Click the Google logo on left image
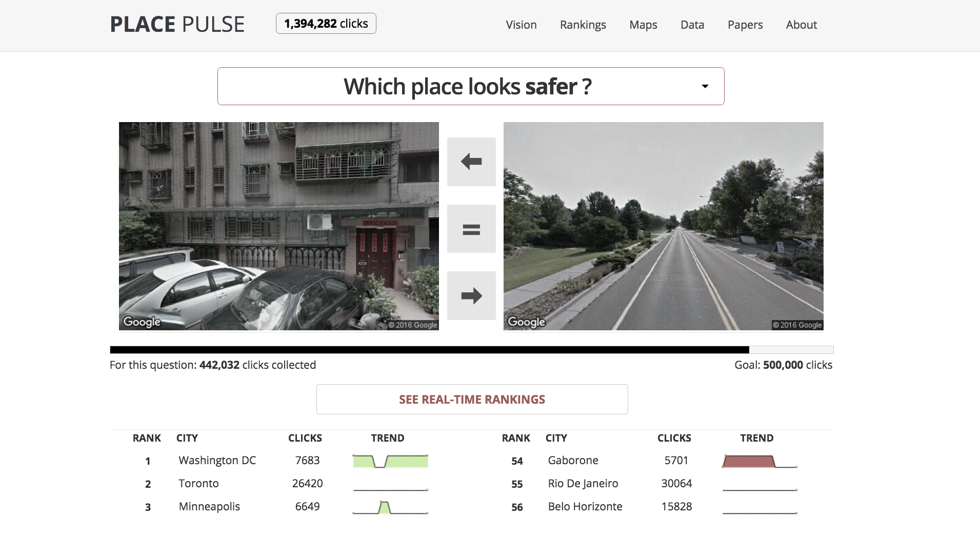Screen dimensions: 980x556 (x=142, y=322)
